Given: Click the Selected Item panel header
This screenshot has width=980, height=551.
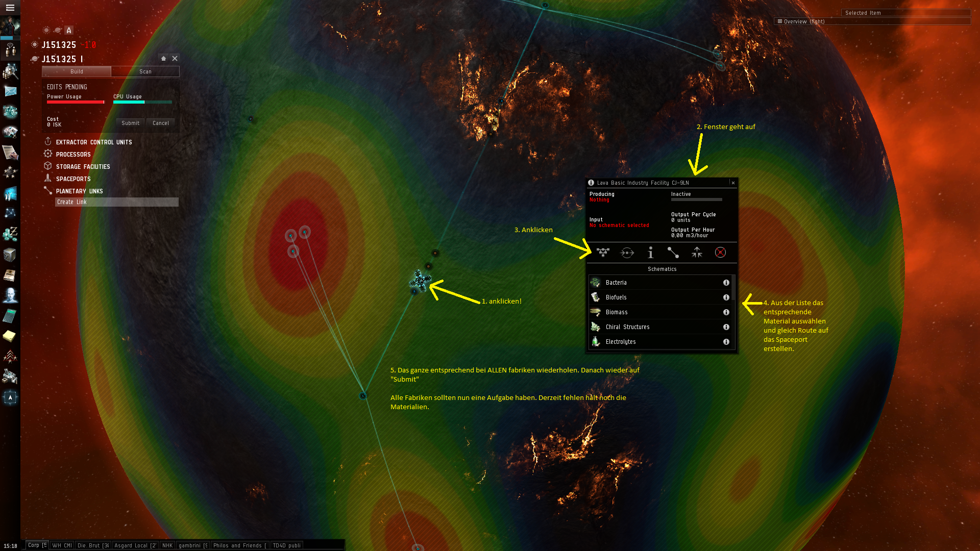Looking at the screenshot, I should (905, 13).
